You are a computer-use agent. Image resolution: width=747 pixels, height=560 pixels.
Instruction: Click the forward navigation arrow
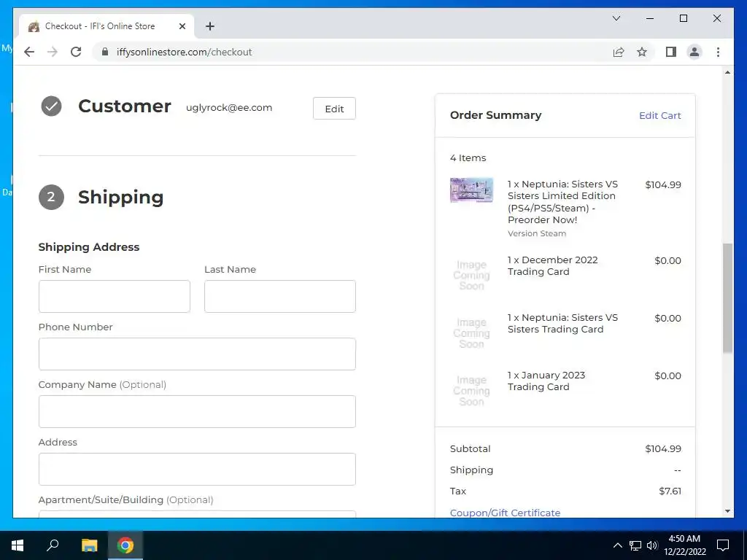[x=53, y=52]
